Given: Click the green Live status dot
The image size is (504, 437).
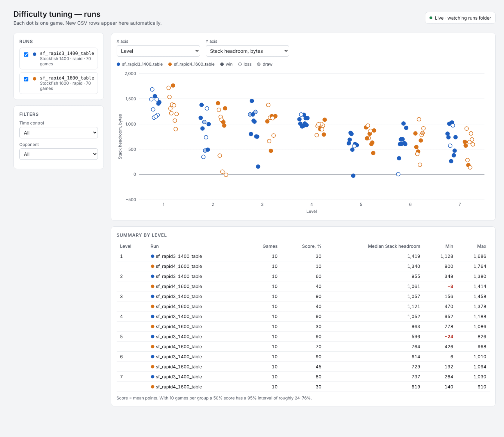Looking at the screenshot, I should tap(431, 18).
